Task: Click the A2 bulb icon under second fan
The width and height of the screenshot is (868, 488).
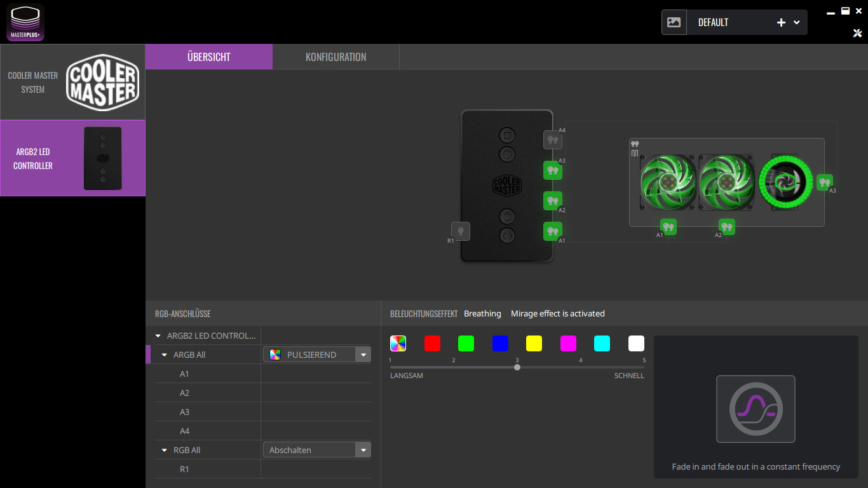Action: pyautogui.click(x=726, y=227)
